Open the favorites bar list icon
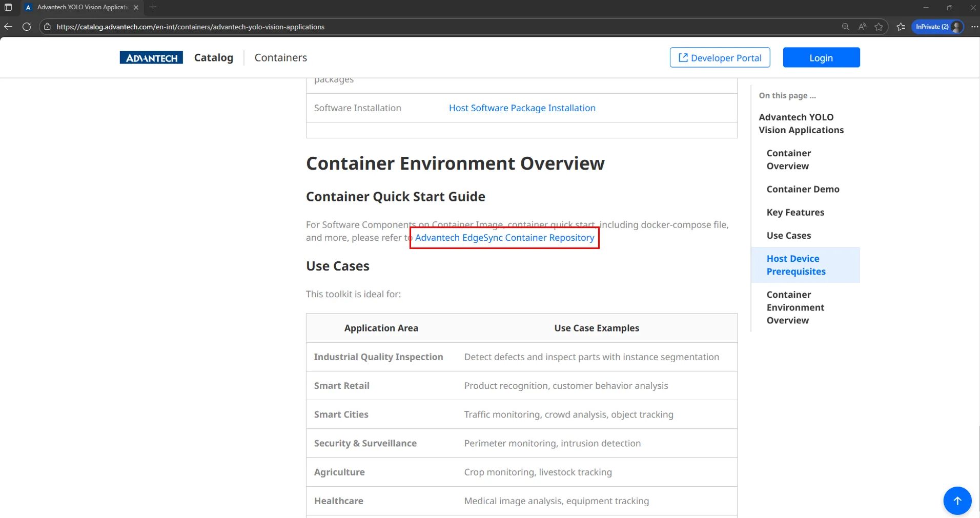This screenshot has height=518, width=980. tap(901, 27)
